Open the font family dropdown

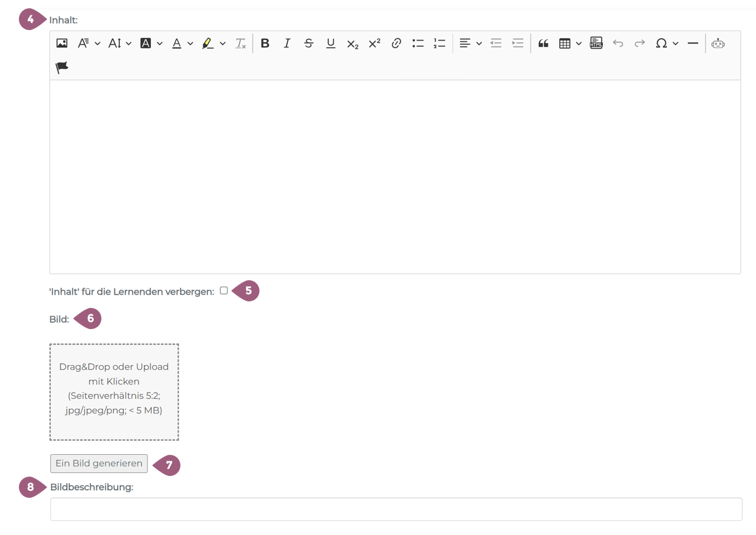89,43
